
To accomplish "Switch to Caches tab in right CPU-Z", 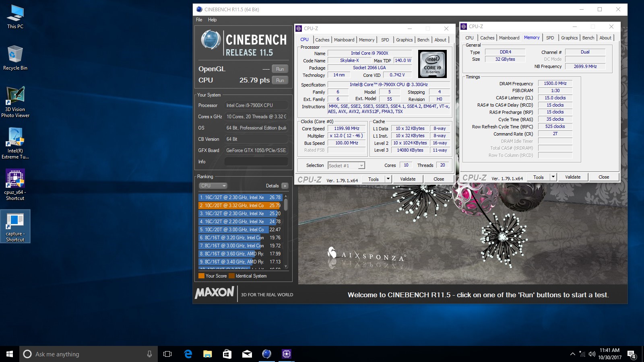I will (487, 38).
